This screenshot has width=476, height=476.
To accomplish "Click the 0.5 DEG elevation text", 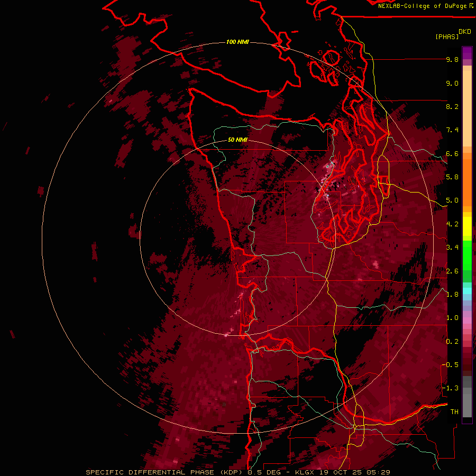I will [265, 472].
